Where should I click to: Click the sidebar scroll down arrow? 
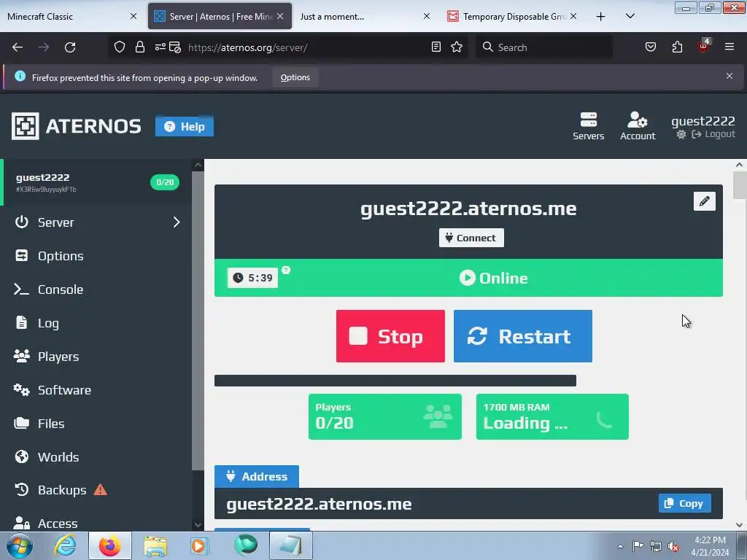pos(198,525)
